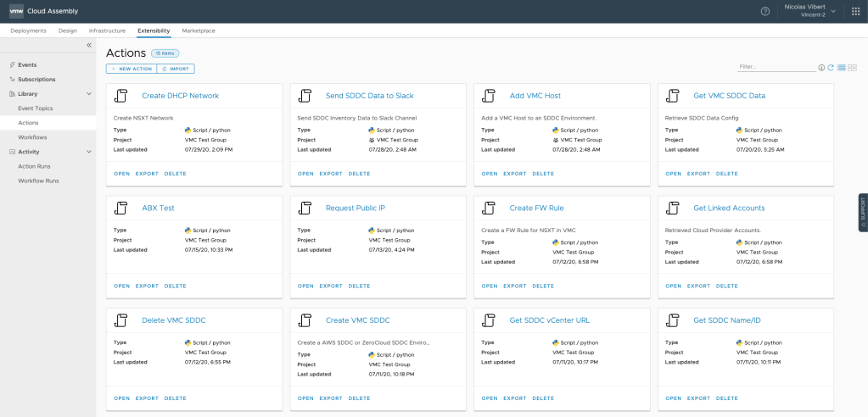Click the Filter input field
Viewport: 868px width, 417px height.
(x=776, y=67)
